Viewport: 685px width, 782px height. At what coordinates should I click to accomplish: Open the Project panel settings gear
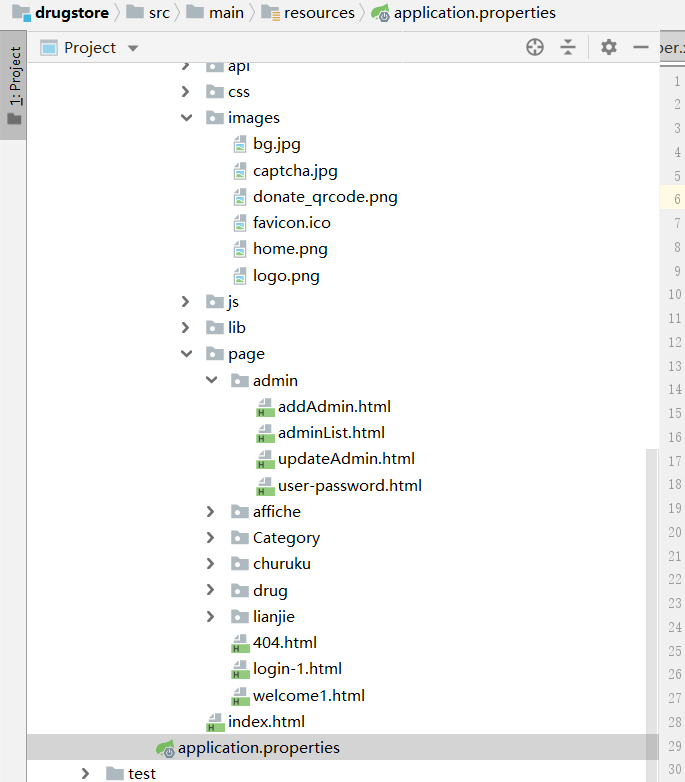(x=609, y=47)
